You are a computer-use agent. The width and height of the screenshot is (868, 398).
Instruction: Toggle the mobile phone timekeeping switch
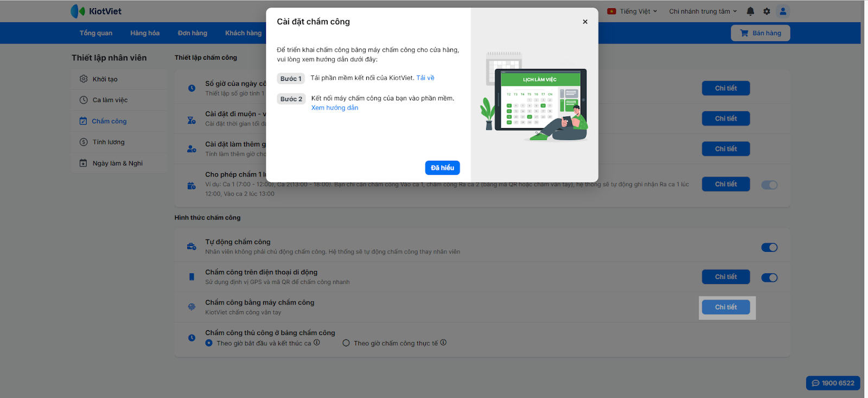[x=769, y=278]
